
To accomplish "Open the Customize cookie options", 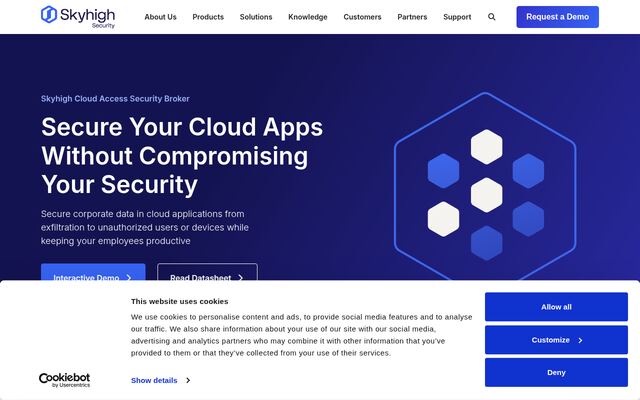I will click(x=556, y=340).
